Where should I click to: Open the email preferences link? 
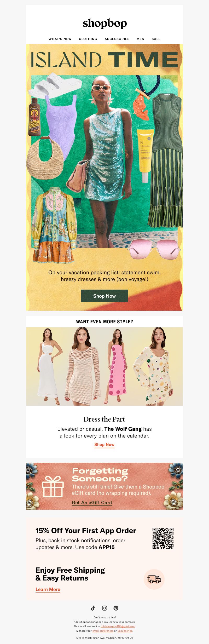[103, 631]
